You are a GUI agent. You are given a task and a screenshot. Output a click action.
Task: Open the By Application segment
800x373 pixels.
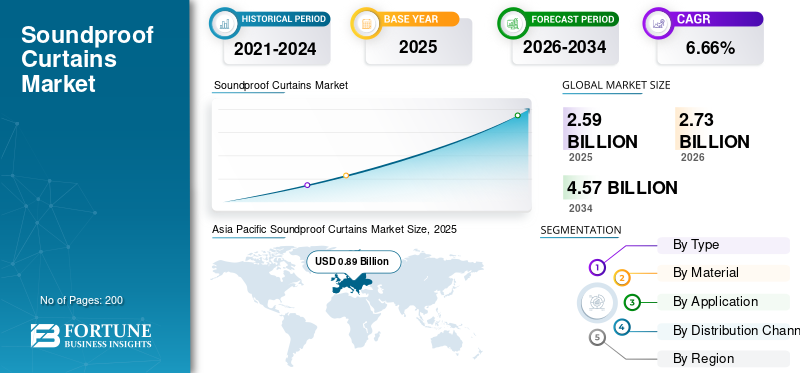point(723,302)
